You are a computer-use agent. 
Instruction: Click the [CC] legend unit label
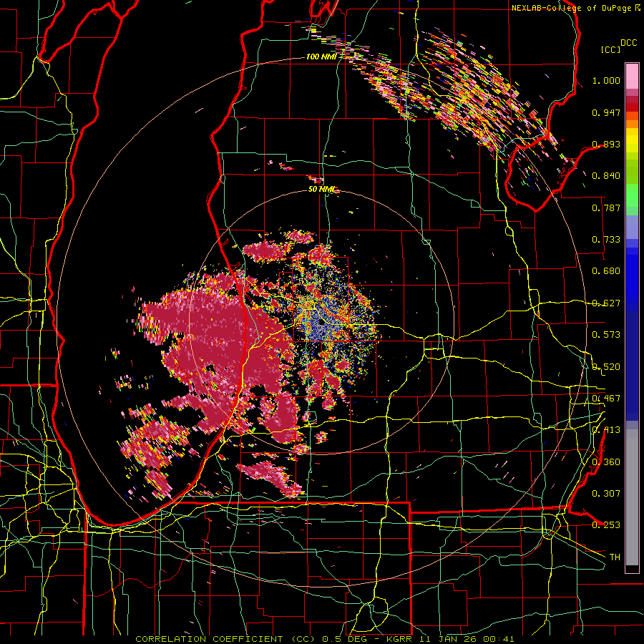click(x=611, y=49)
